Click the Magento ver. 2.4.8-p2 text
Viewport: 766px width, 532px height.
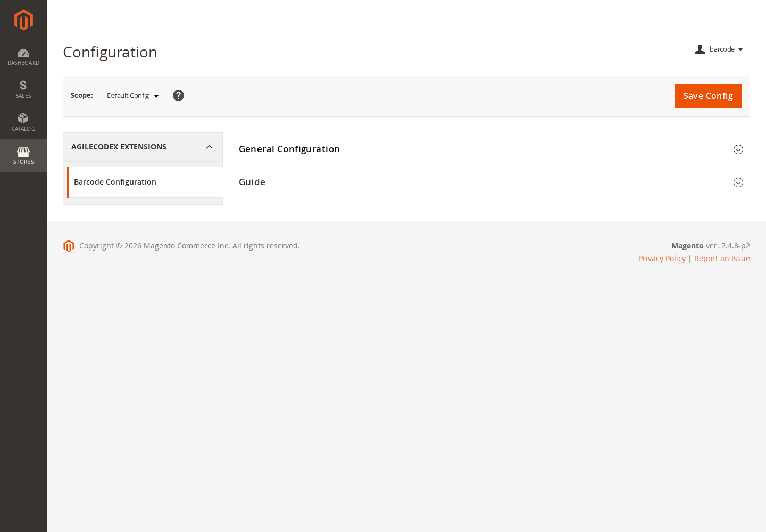point(711,246)
